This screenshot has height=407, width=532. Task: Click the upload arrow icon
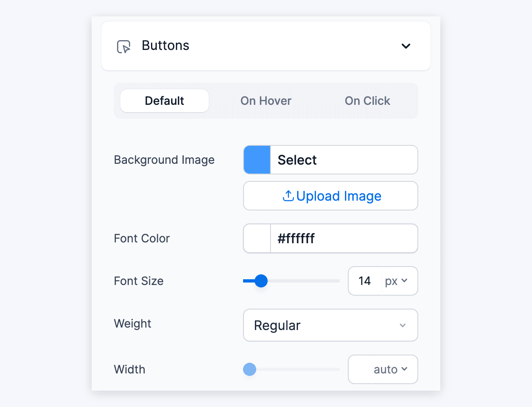pos(288,196)
